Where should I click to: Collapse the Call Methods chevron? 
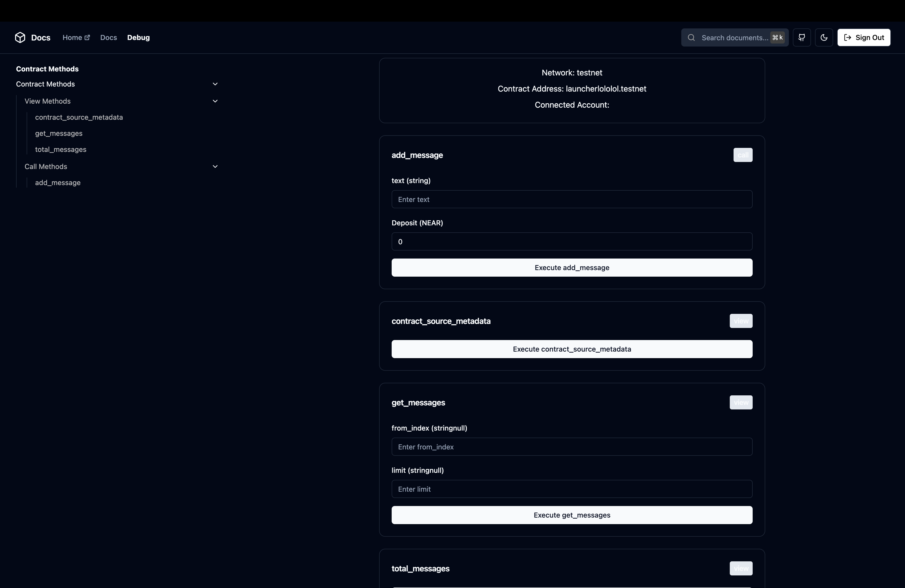click(x=215, y=166)
